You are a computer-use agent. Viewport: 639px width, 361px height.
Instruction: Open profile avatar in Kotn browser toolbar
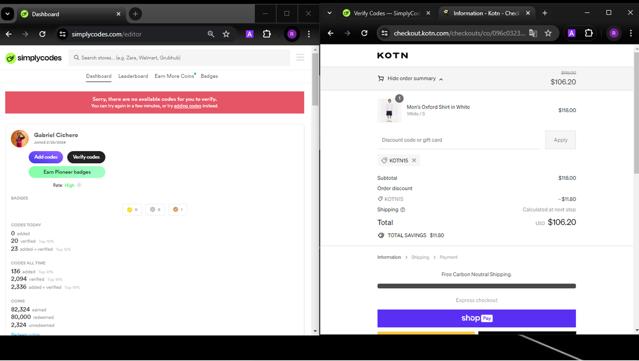coord(614,33)
